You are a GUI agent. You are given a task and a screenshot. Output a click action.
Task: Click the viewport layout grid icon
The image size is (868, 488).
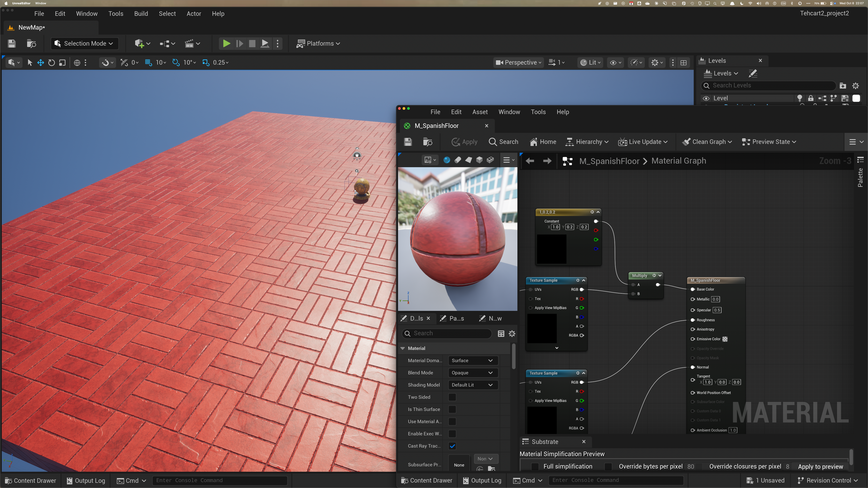point(684,63)
